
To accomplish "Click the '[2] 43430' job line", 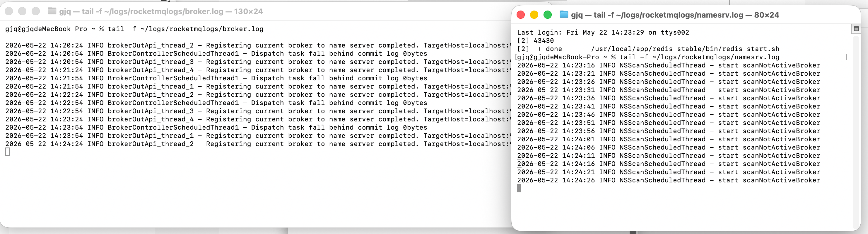I will coord(535,40).
